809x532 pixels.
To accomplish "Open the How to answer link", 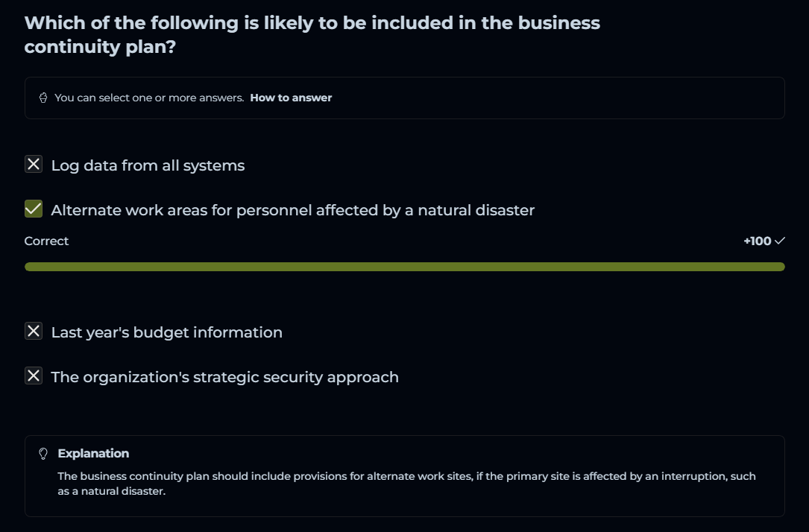I will pyautogui.click(x=291, y=98).
